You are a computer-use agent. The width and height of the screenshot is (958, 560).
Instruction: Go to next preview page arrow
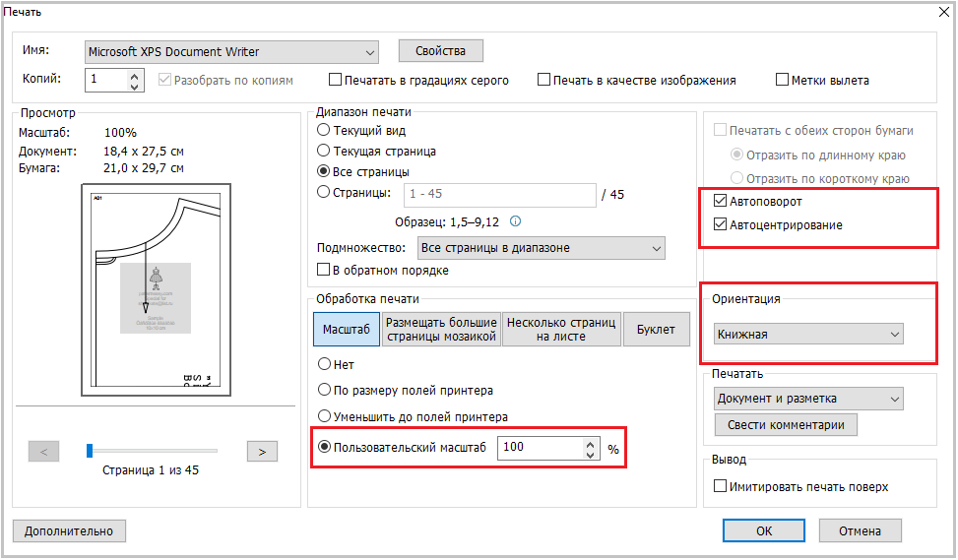click(x=261, y=452)
